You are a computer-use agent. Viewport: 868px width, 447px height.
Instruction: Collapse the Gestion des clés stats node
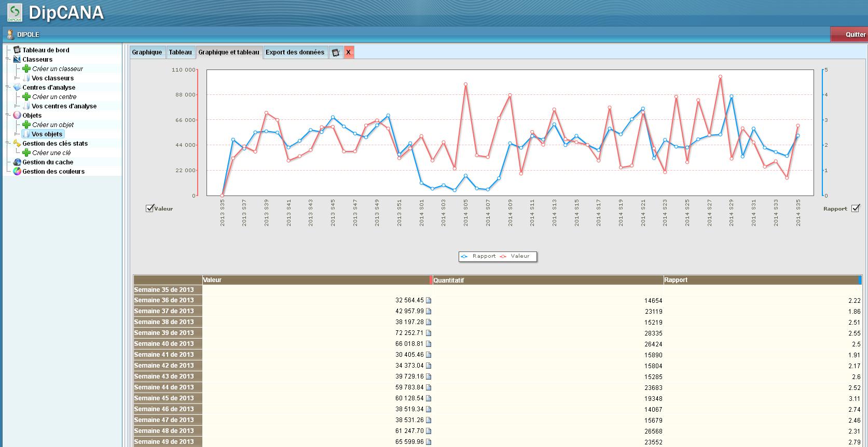pos(8,143)
